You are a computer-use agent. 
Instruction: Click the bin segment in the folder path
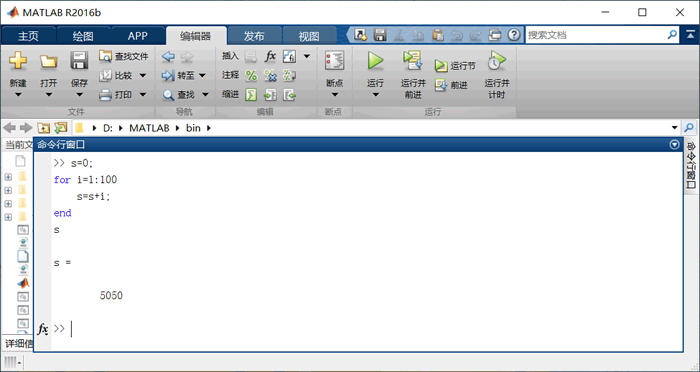click(x=193, y=128)
